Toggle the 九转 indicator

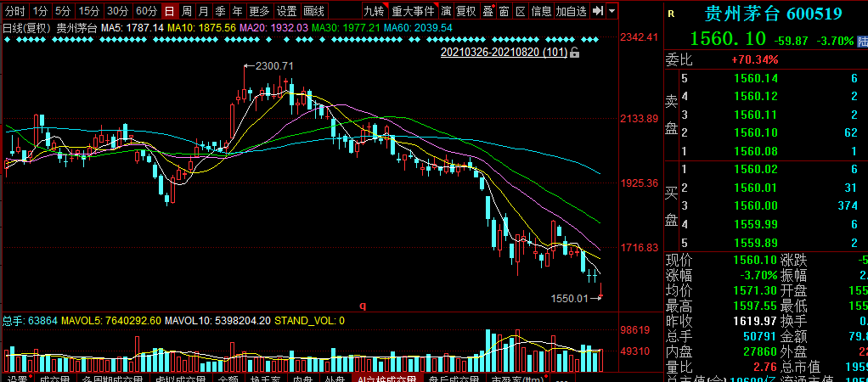point(374,11)
